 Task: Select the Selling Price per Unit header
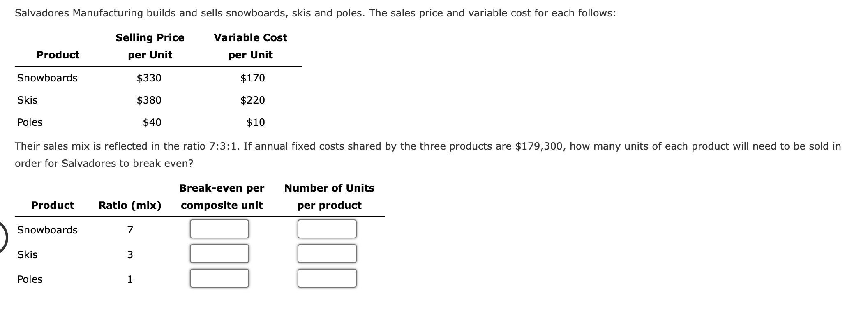tap(150, 46)
